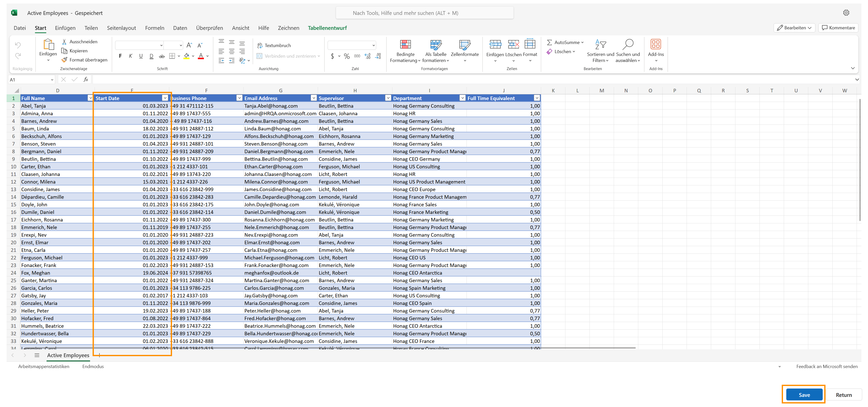Click the Kopieren copy icon

[x=64, y=51]
